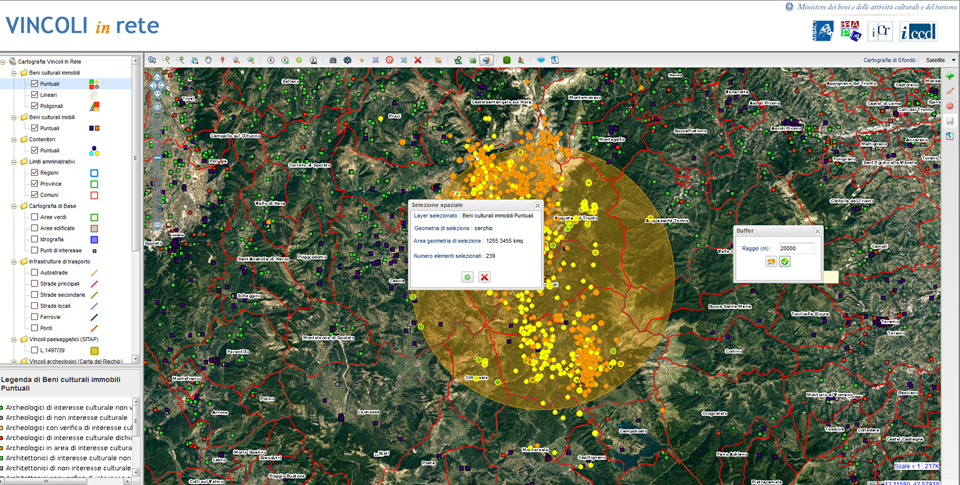Click the orange layers icon in toolbar
Image resolution: width=960 pixels, height=485 pixels.
[x=438, y=60]
